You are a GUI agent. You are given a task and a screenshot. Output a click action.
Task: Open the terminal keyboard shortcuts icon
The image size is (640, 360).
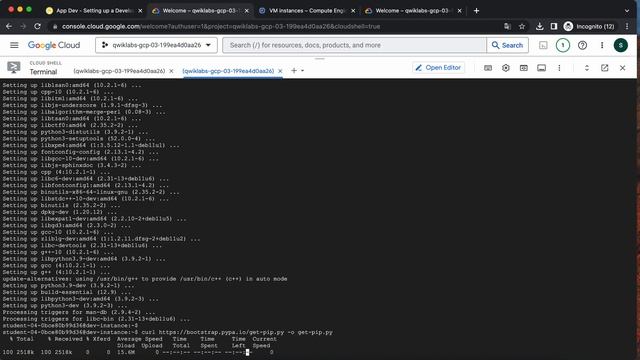point(488,68)
